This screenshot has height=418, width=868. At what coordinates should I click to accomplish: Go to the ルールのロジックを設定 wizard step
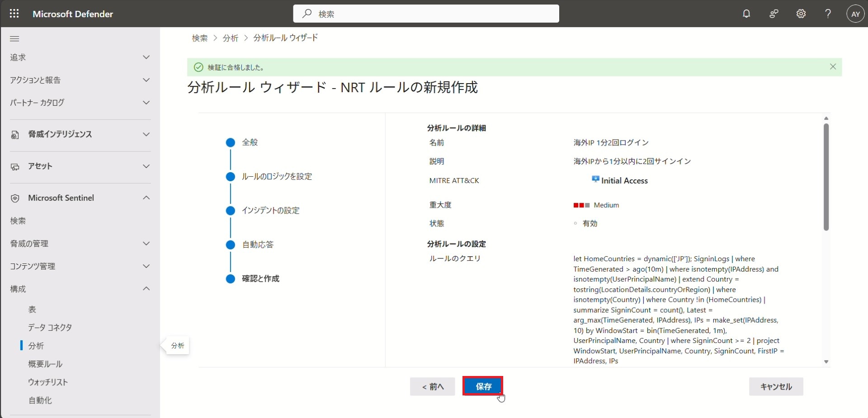(276, 177)
